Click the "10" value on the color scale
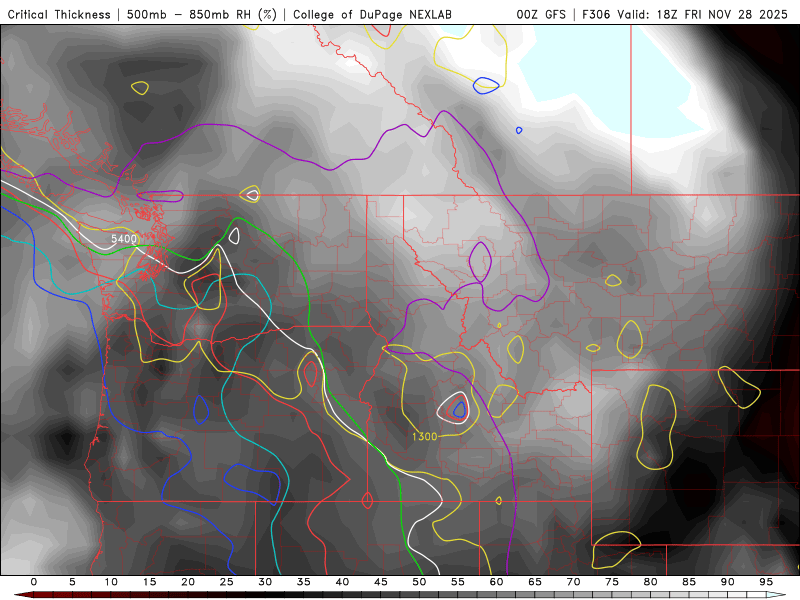 coord(111,582)
